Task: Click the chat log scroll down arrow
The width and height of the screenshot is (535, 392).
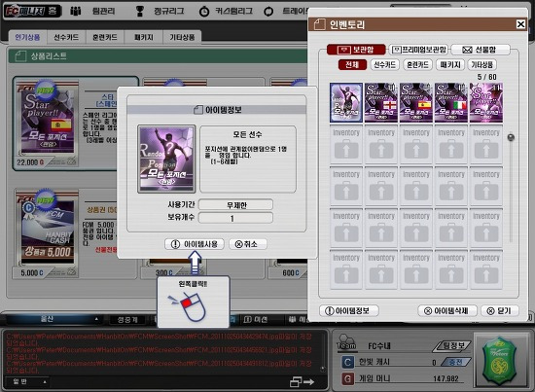Action: click(323, 369)
